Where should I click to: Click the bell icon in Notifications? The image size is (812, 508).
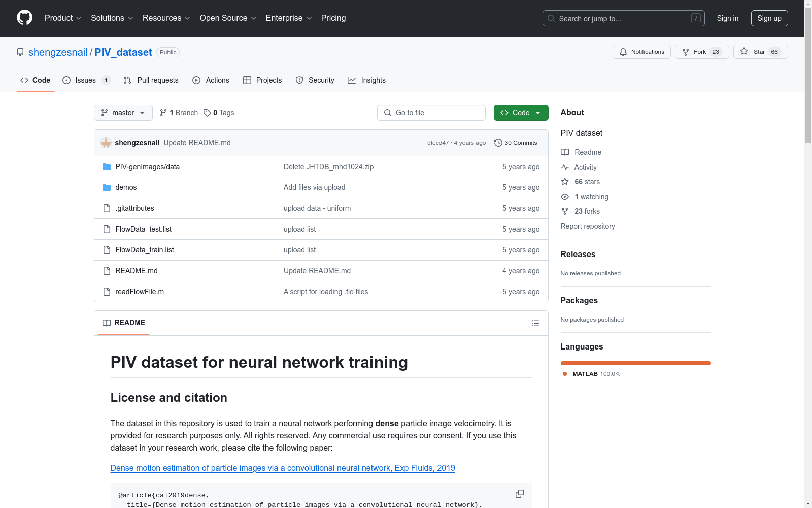click(623, 52)
